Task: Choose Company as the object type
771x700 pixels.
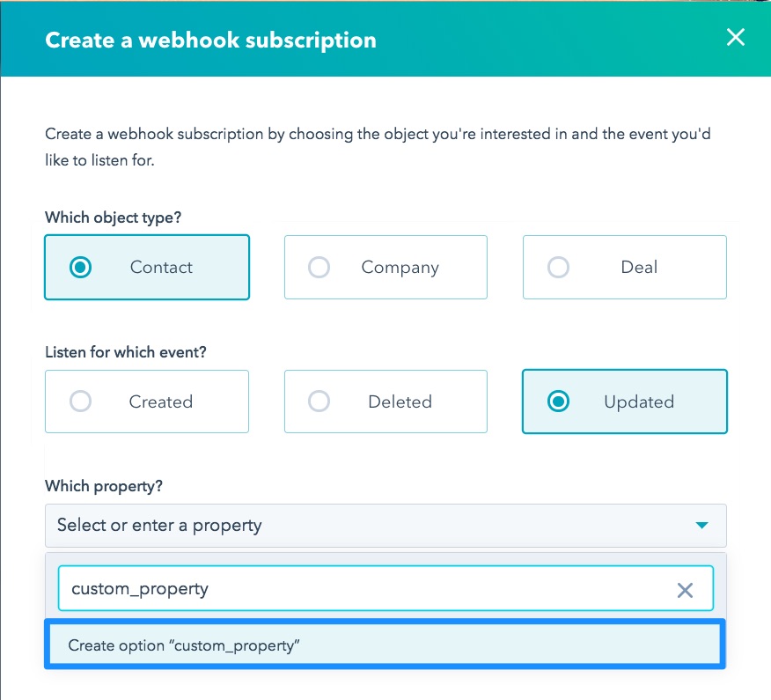Action: coord(385,267)
